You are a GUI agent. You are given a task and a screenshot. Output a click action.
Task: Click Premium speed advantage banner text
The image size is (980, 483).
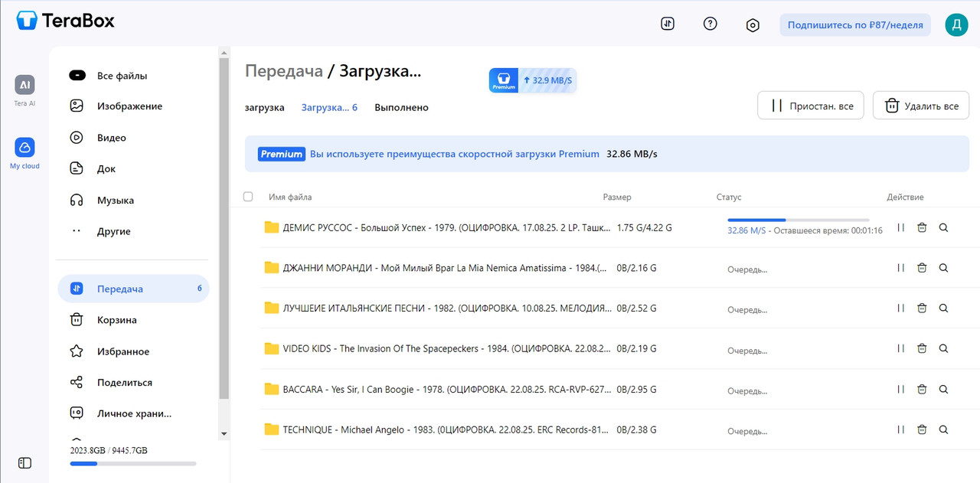tap(455, 154)
